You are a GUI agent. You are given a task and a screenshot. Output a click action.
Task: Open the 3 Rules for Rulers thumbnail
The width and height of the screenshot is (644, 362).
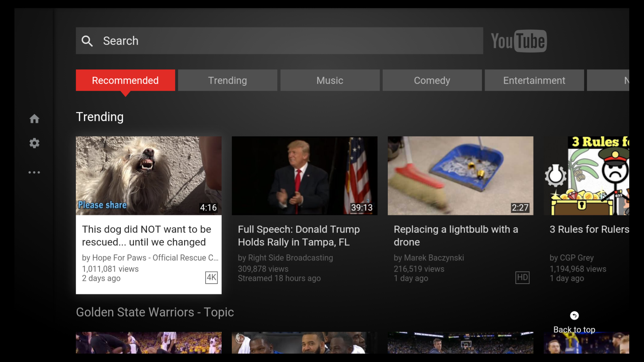586,175
